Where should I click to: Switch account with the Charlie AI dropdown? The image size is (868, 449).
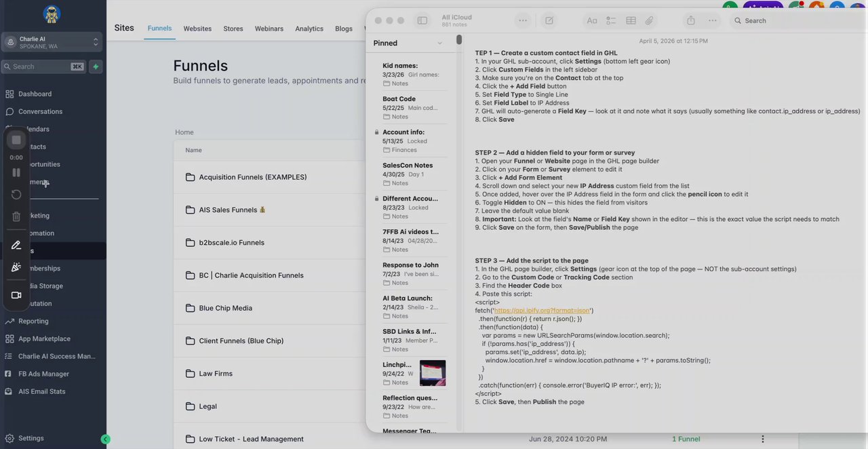click(52, 42)
